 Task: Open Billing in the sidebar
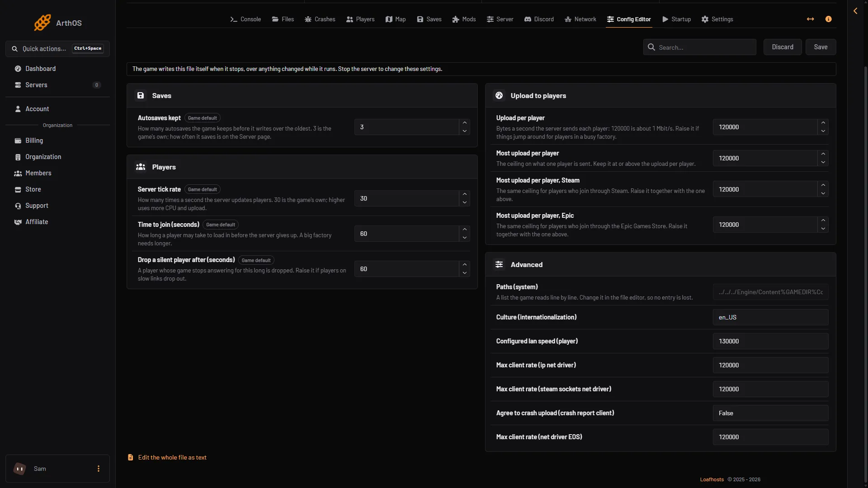click(x=57, y=141)
